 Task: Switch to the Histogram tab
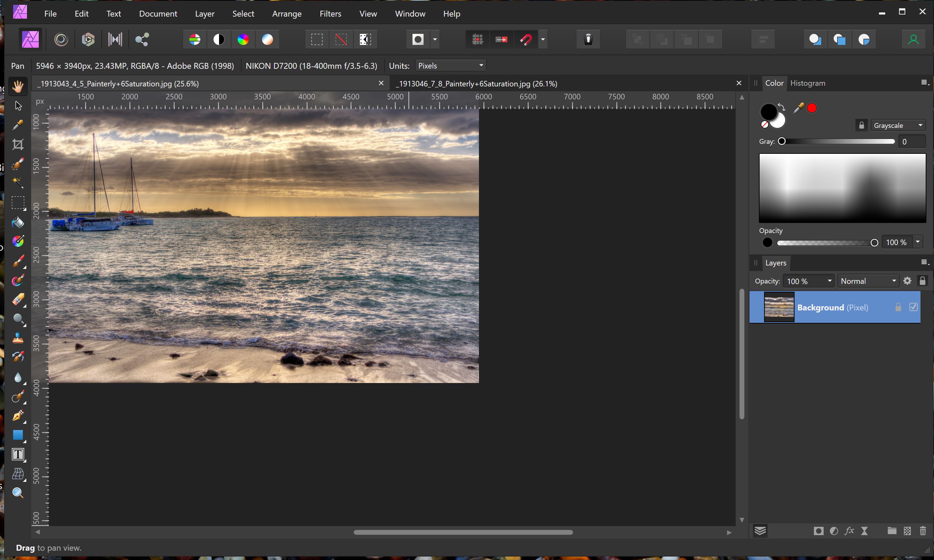tap(807, 83)
